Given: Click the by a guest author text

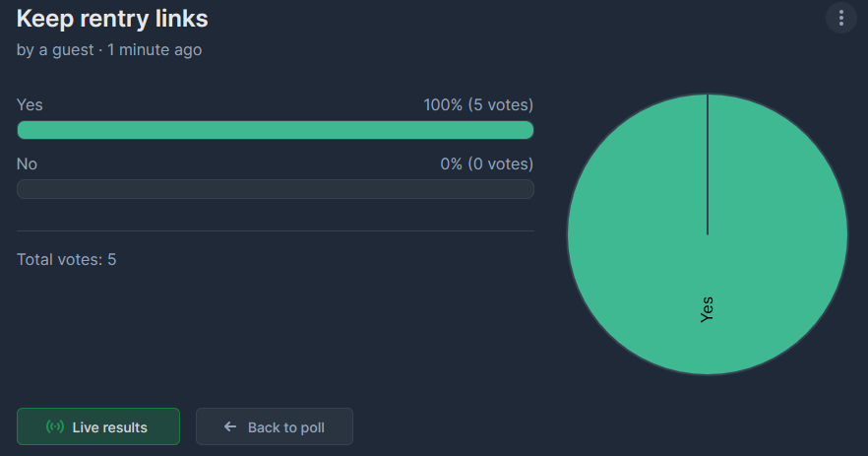Looking at the screenshot, I should (55, 50).
